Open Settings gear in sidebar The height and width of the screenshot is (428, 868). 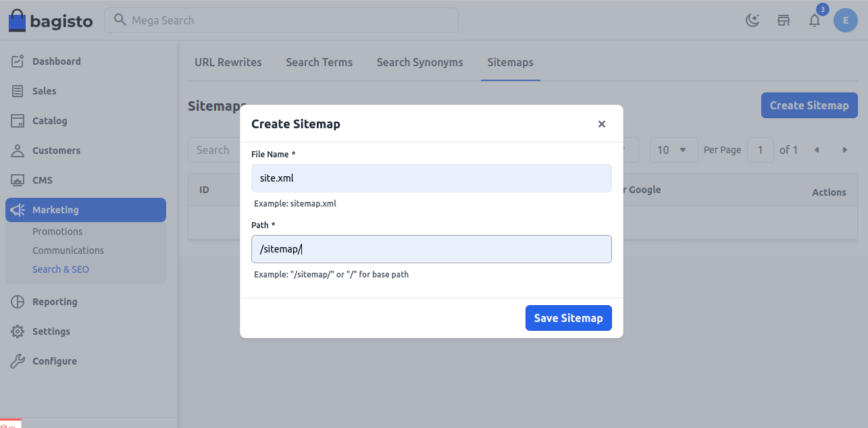[51, 331]
